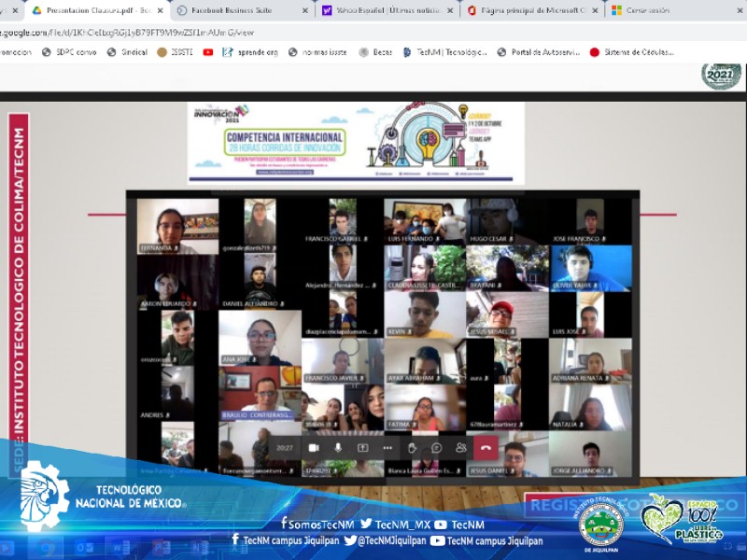This screenshot has width=747, height=560.
Task: Select the NATALIA video tile
Action: [x=590, y=408]
